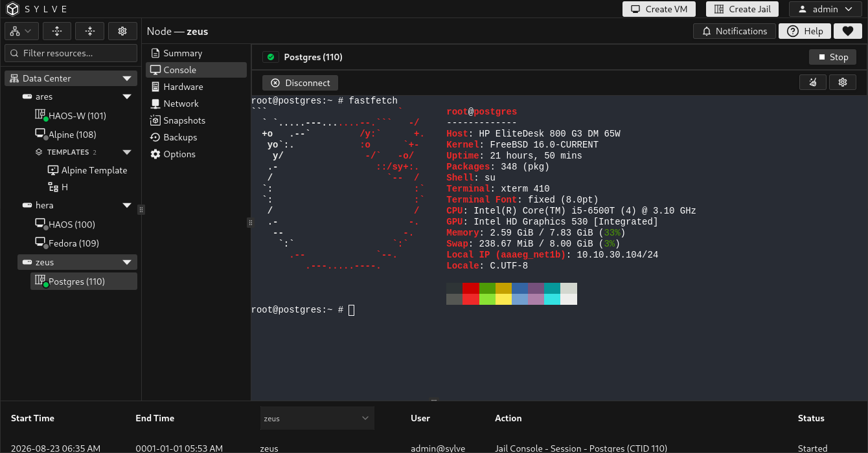Click the hera server icon

point(27,205)
